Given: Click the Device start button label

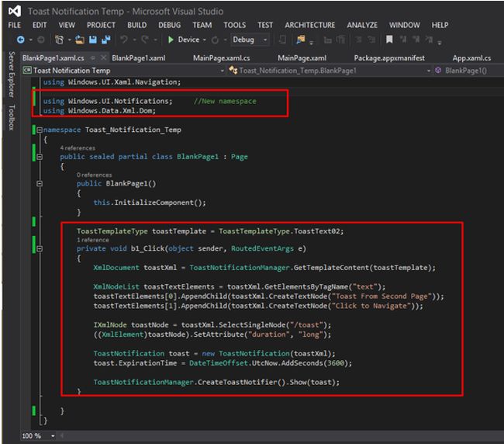Looking at the screenshot, I should (x=188, y=40).
